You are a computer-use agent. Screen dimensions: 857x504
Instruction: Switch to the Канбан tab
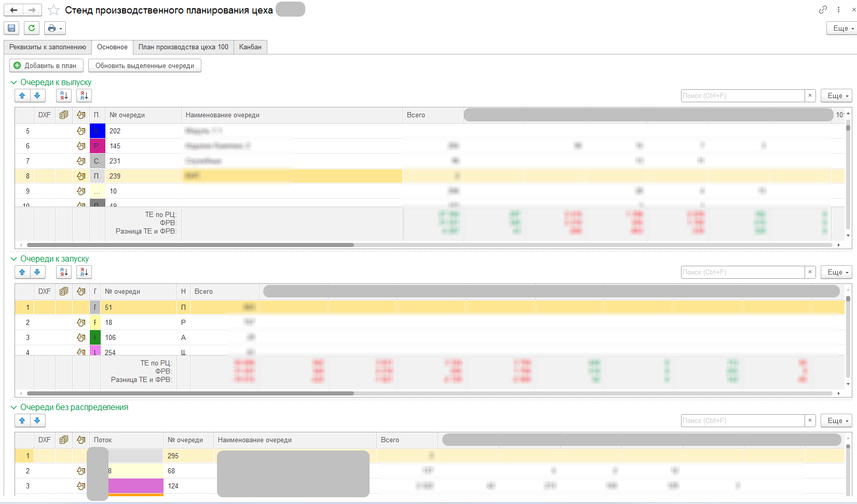[250, 47]
